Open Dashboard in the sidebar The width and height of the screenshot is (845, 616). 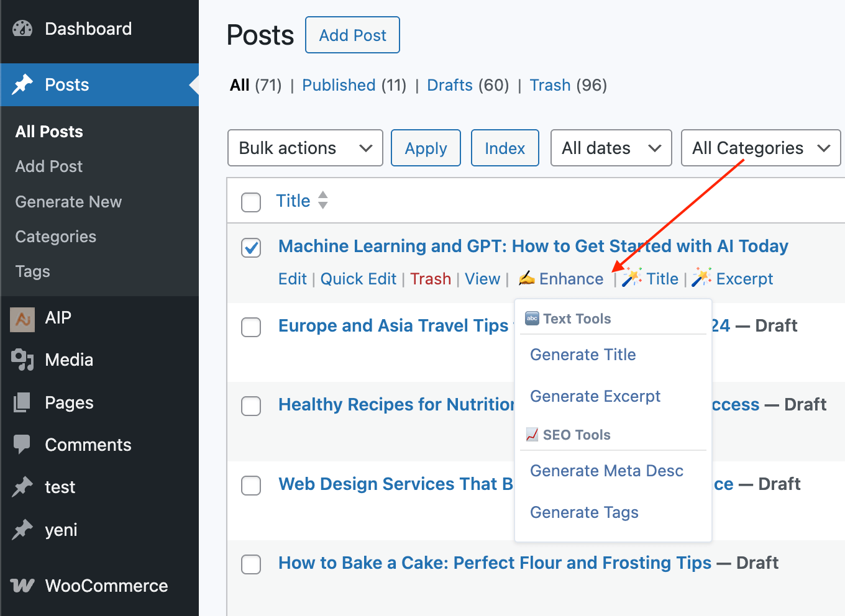[x=88, y=29]
